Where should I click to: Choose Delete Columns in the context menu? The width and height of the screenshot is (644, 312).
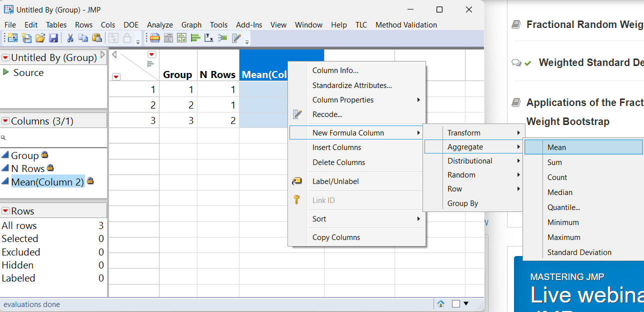coord(357,162)
